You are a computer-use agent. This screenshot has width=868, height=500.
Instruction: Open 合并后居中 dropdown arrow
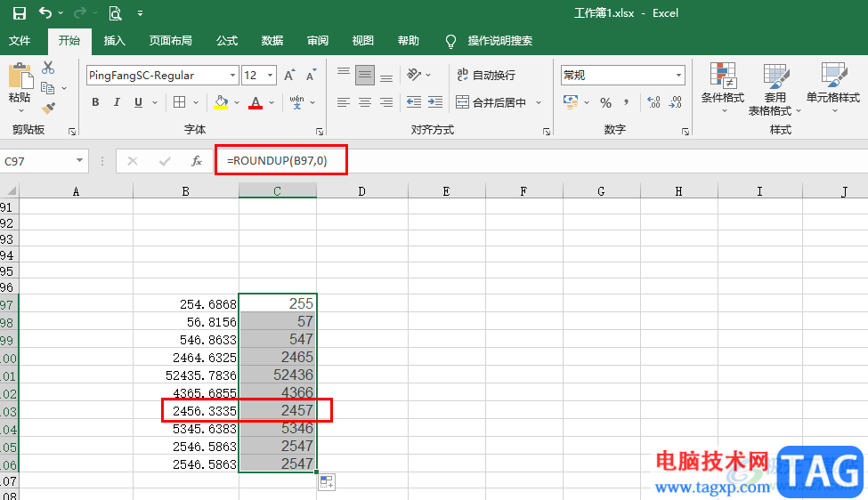538,102
